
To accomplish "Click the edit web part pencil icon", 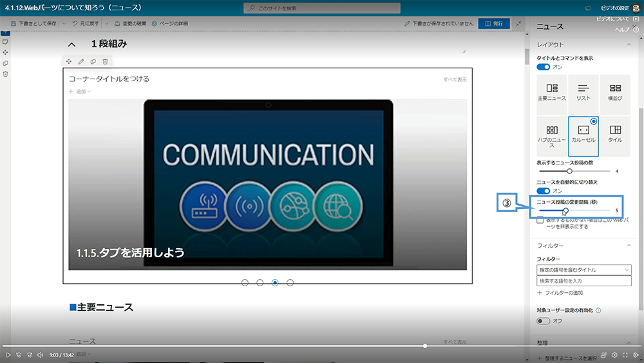I will tap(81, 61).
